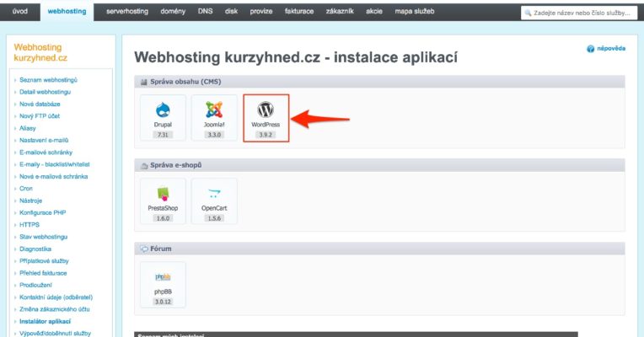Open Kontaktní údaje (odběratel) link
This screenshot has height=337, width=644.
pyautogui.click(x=56, y=297)
